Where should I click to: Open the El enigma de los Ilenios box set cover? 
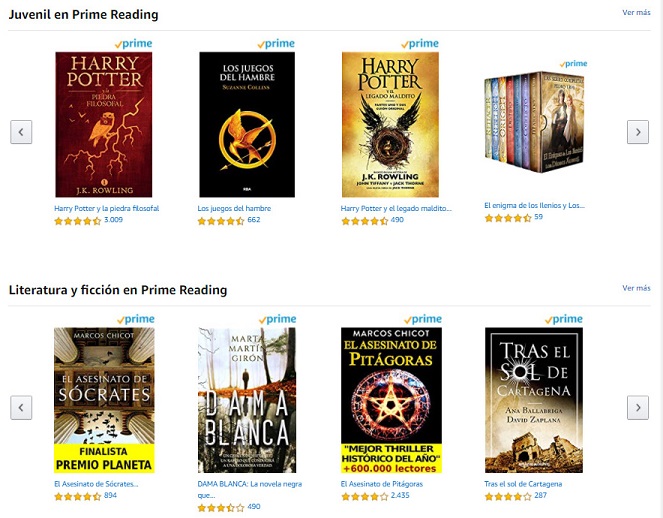pos(534,122)
